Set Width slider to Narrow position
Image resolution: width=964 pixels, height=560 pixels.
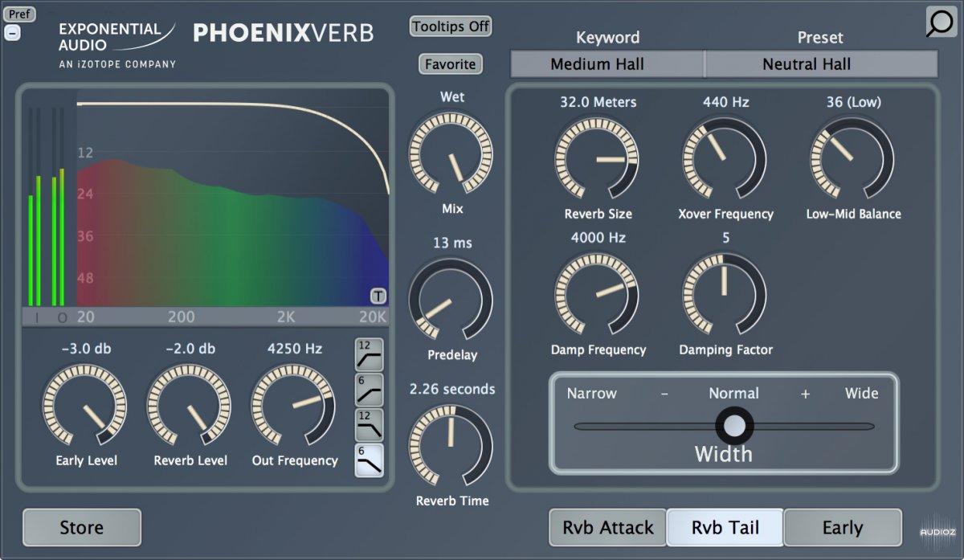coord(592,394)
